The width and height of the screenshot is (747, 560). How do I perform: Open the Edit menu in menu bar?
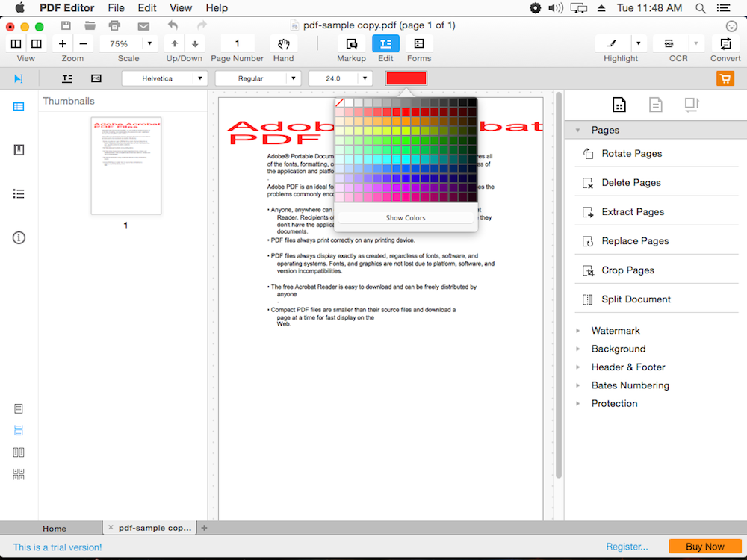(147, 8)
